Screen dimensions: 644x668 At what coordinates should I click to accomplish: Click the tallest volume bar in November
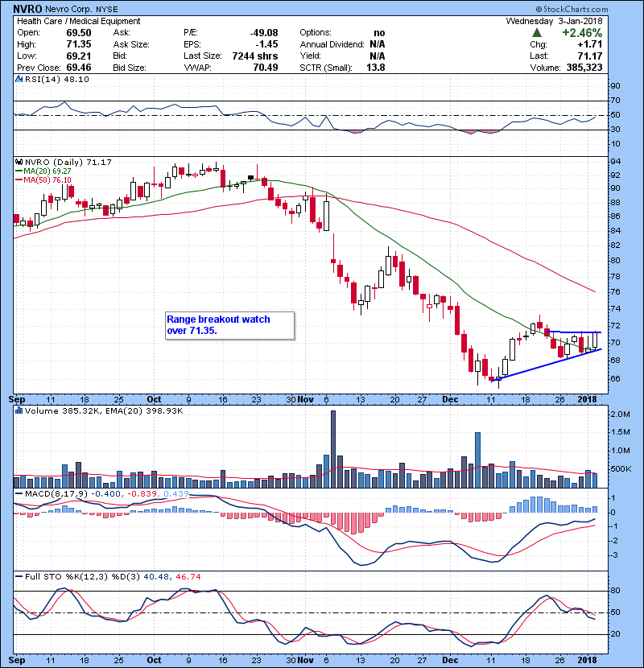point(333,449)
